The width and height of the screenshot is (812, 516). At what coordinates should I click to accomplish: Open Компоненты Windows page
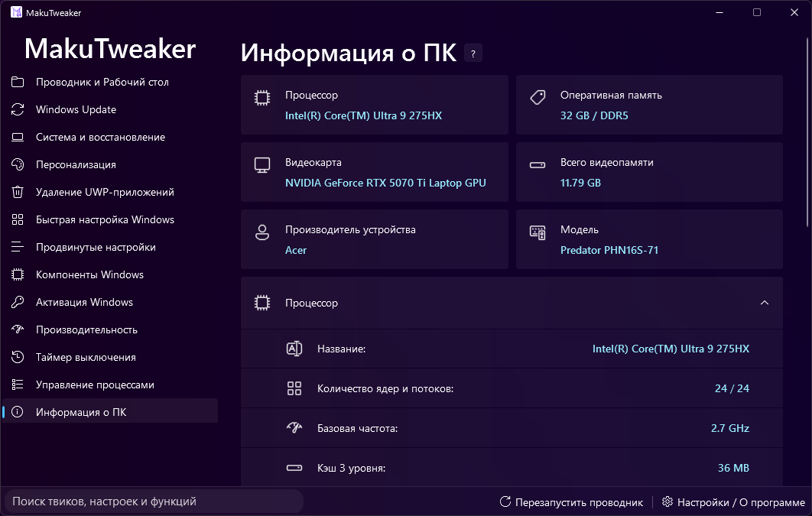(110, 274)
